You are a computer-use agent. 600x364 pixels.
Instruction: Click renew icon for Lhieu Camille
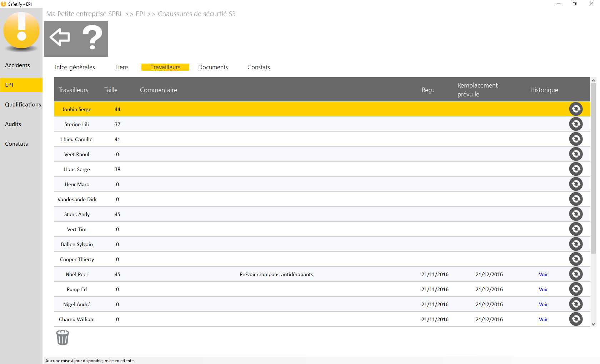(x=576, y=139)
